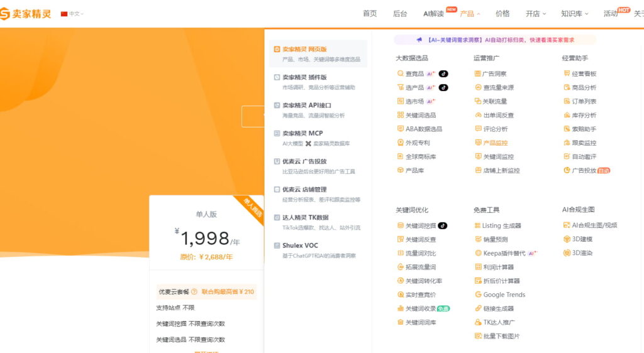644x353 pixels.
Task: Click the 出单词反查 icon
Action: click(478, 115)
